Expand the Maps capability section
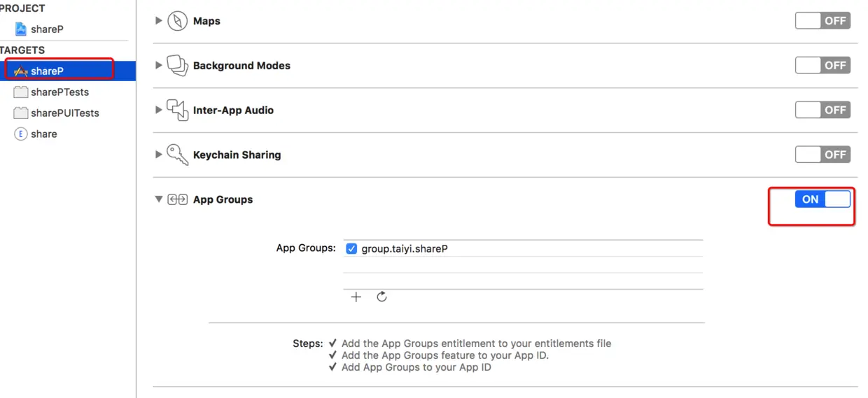This screenshot has width=868, height=398. coord(158,20)
